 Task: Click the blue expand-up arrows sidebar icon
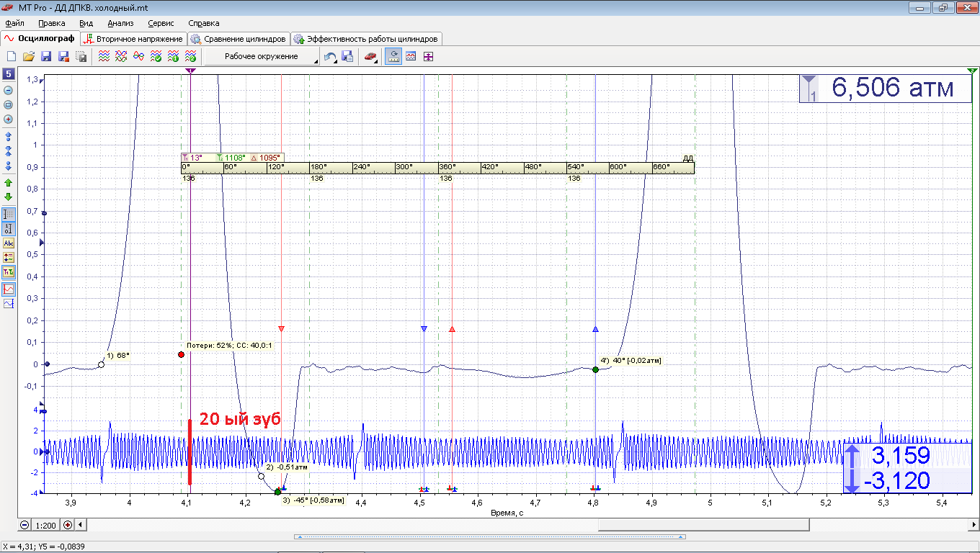coord(9,136)
